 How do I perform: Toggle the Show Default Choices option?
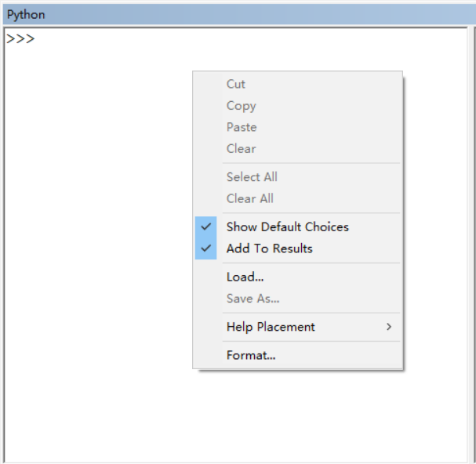pyautogui.click(x=287, y=227)
